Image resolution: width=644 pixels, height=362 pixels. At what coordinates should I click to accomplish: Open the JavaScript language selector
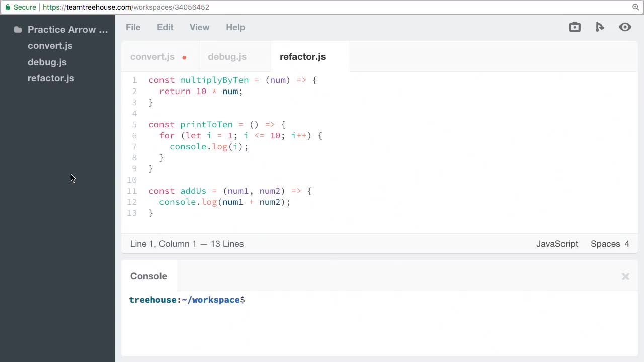557,244
